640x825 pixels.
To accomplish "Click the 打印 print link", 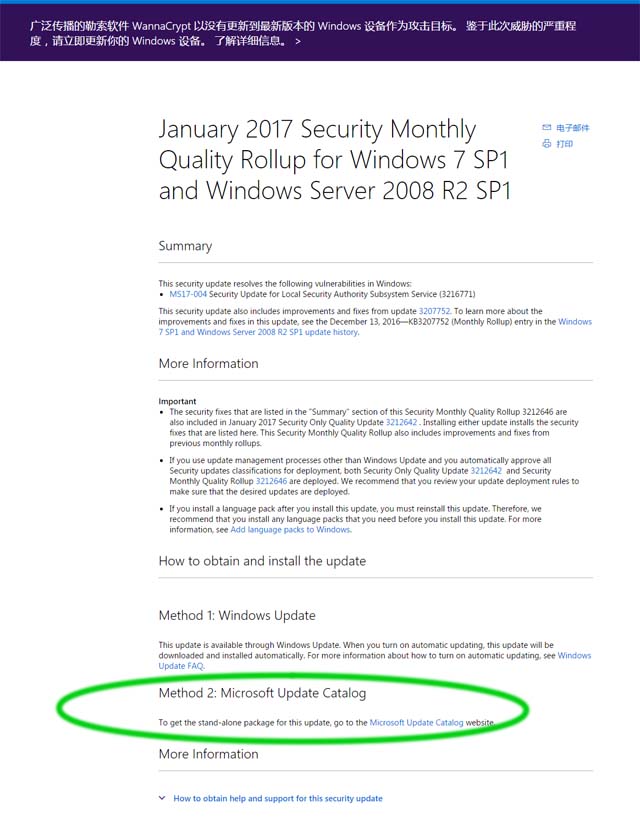I will 564,144.
